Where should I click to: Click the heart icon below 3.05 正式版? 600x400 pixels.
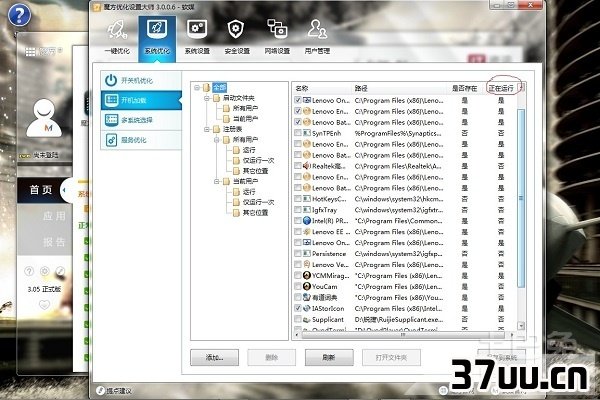[x=44, y=305]
